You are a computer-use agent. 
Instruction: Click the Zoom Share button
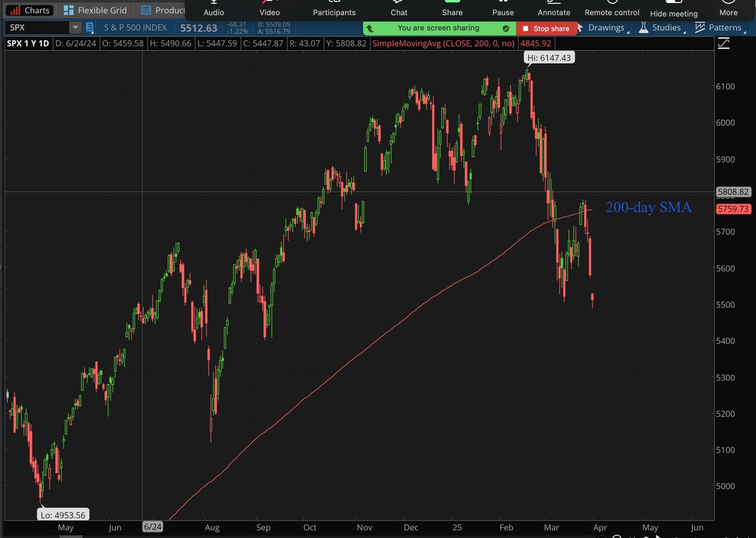(452, 9)
